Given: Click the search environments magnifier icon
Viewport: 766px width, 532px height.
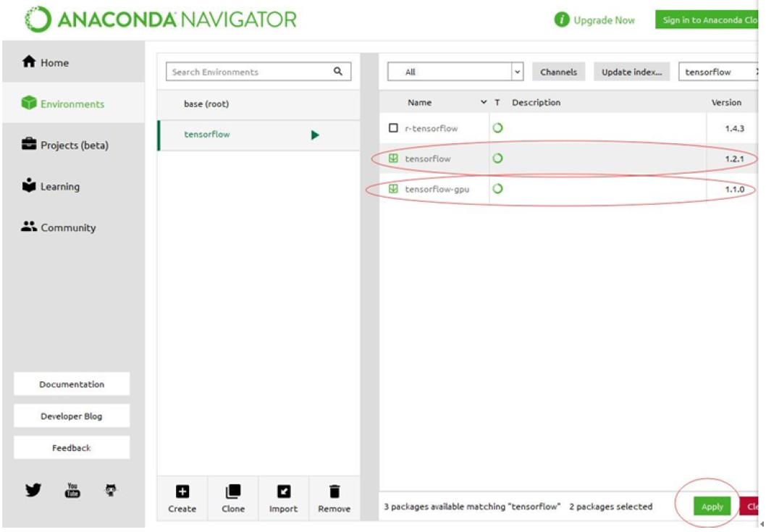Looking at the screenshot, I should pos(337,72).
